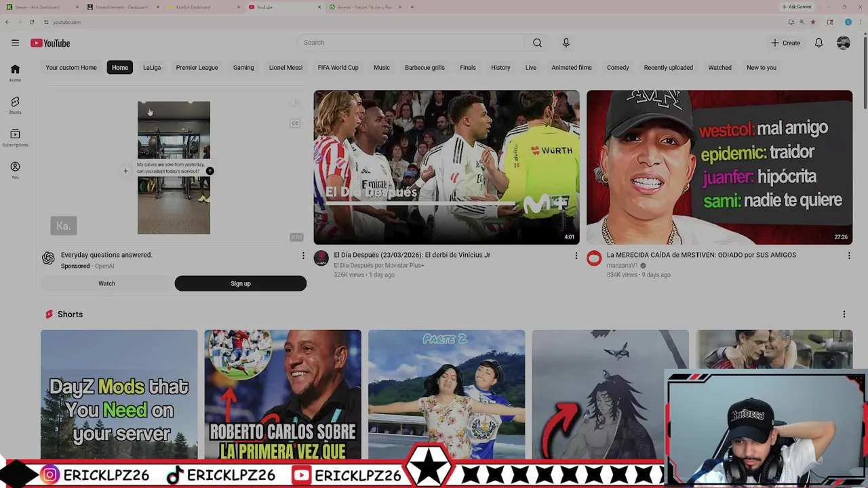Open options for the MRSTIVEN video
The width and height of the screenshot is (868, 488).
click(x=849, y=256)
